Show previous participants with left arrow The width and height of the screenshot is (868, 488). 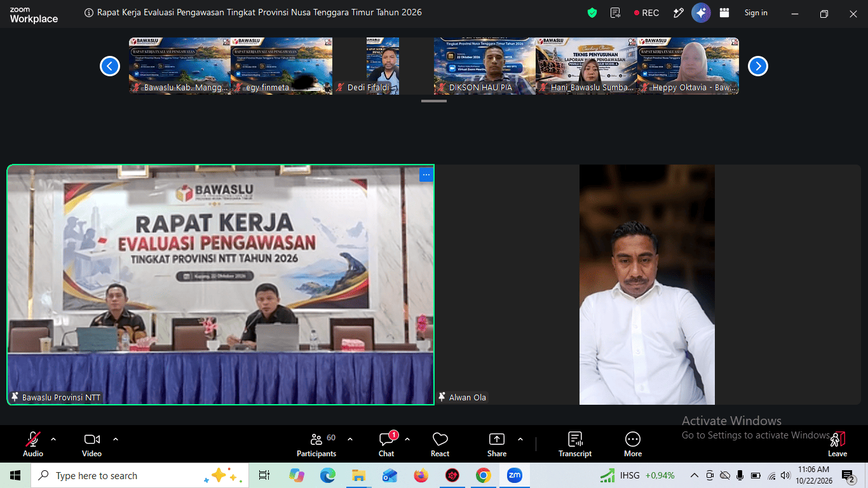tap(110, 66)
